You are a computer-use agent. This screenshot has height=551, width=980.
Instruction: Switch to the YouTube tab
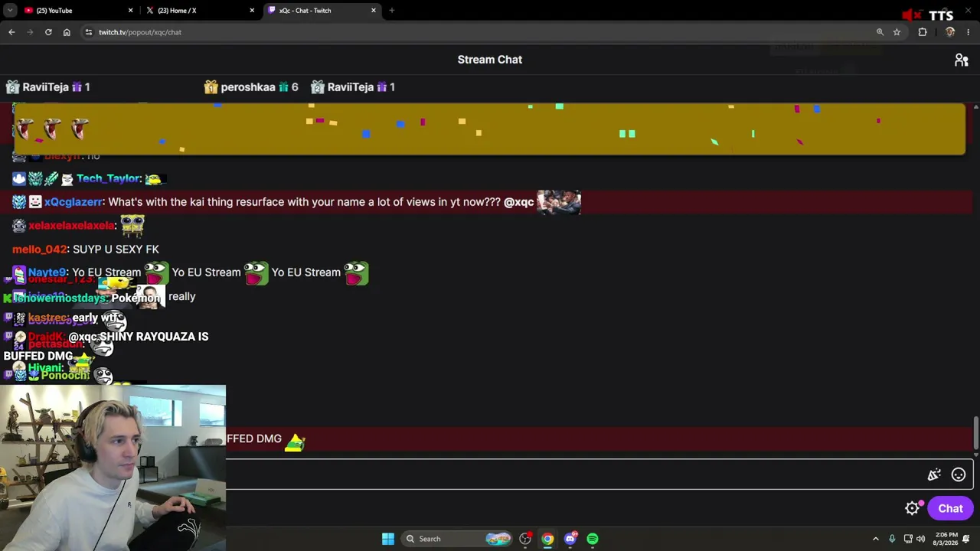pos(77,11)
